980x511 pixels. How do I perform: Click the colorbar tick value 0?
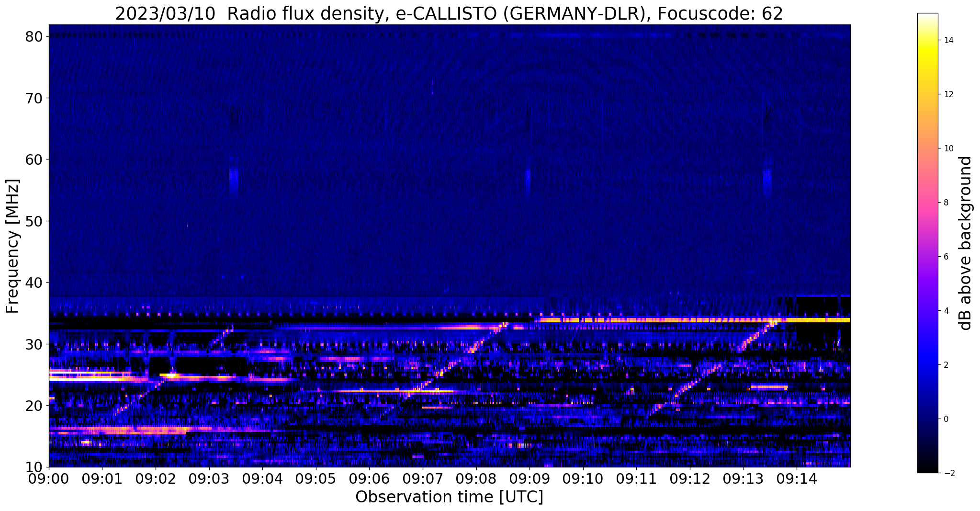[x=946, y=419]
